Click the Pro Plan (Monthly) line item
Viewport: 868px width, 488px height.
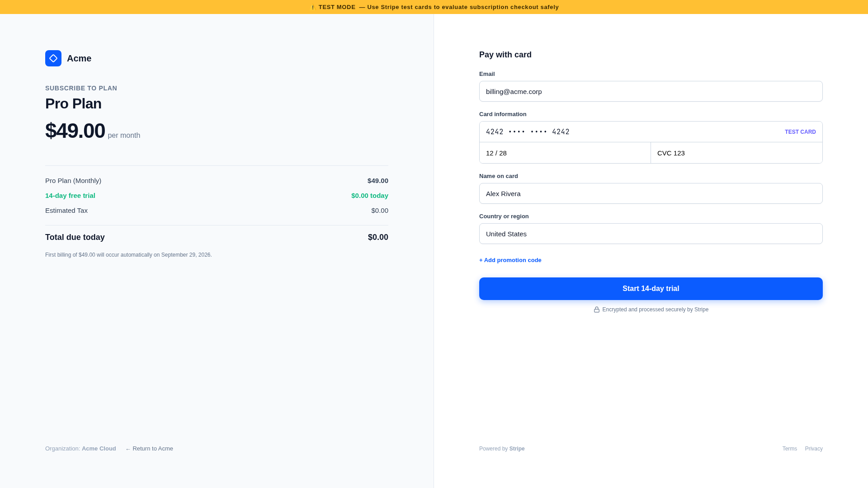tap(73, 181)
